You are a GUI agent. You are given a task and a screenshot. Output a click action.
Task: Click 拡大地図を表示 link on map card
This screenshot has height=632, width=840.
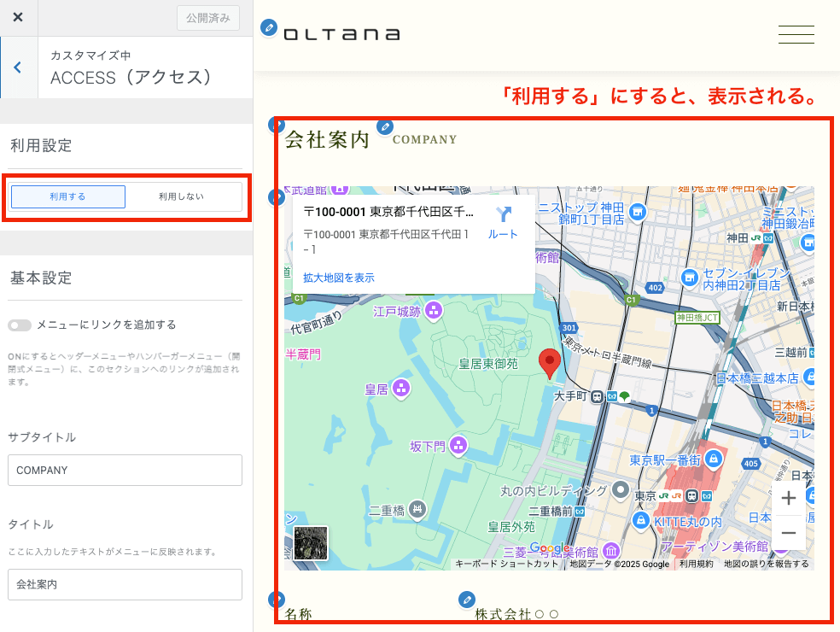pyautogui.click(x=339, y=278)
